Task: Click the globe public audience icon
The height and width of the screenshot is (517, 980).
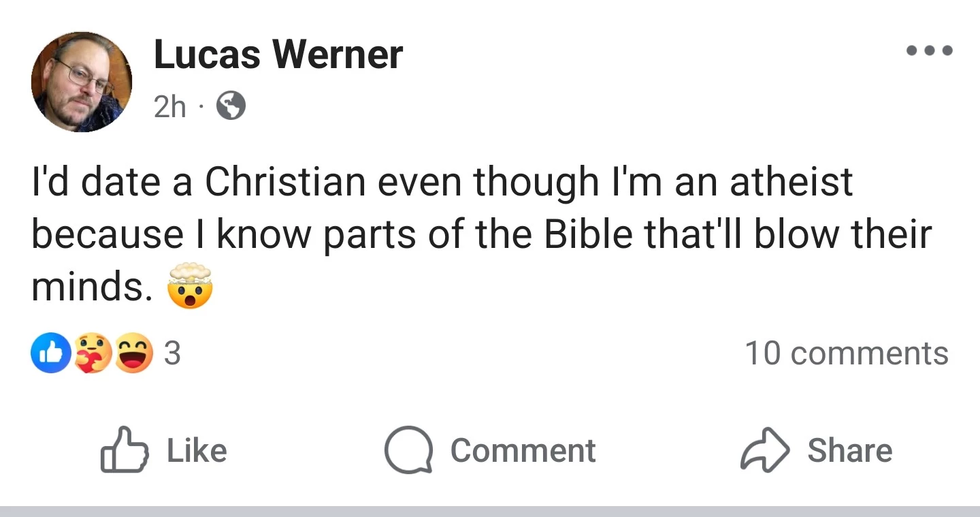Action: pos(231,106)
